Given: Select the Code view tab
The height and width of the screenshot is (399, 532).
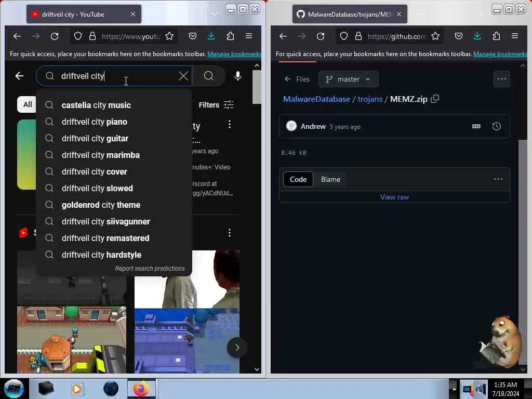Looking at the screenshot, I should pos(298,179).
